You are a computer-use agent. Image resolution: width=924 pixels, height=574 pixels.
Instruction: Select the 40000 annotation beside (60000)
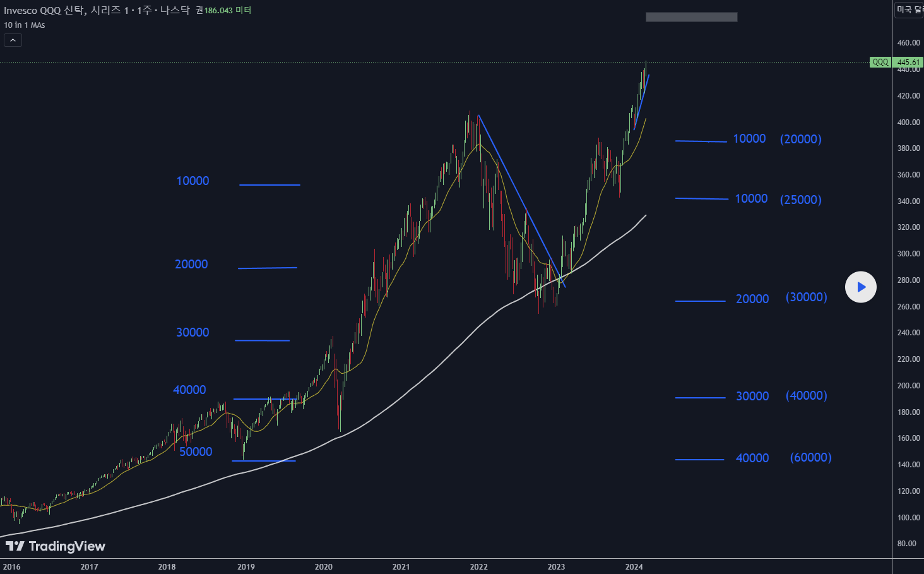[752, 458]
